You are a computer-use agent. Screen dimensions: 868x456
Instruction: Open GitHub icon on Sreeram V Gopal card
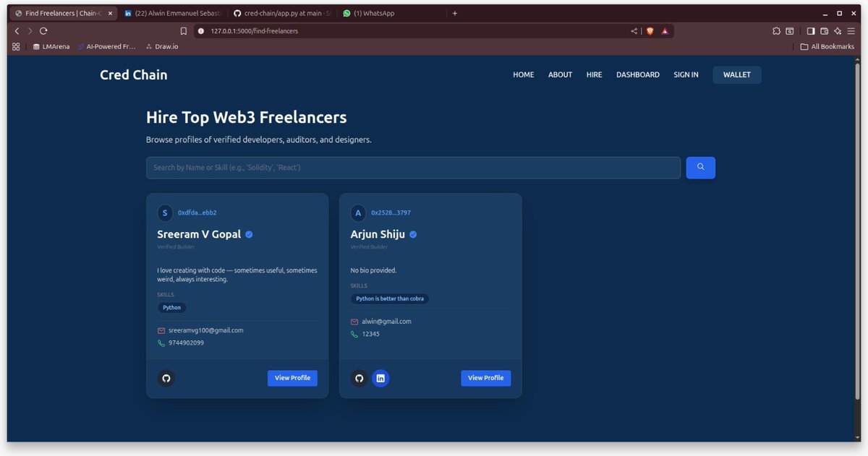click(x=166, y=378)
